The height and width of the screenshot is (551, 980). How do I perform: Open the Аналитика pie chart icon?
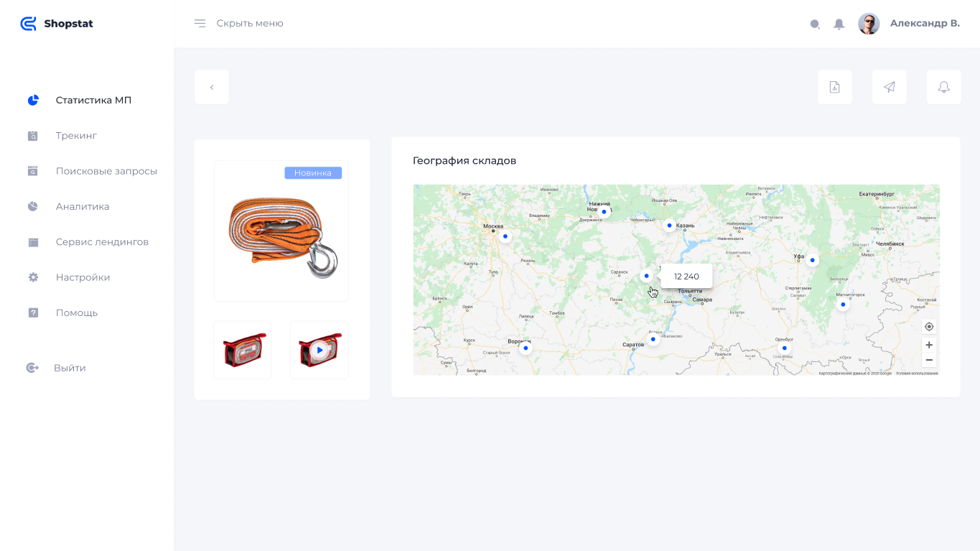(32, 206)
